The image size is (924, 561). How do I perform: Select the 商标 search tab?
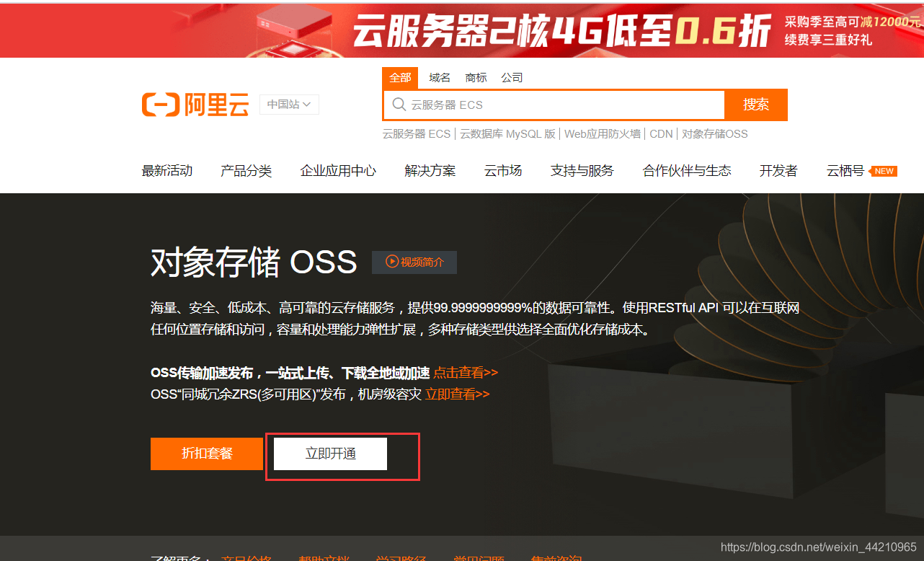pos(476,78)
